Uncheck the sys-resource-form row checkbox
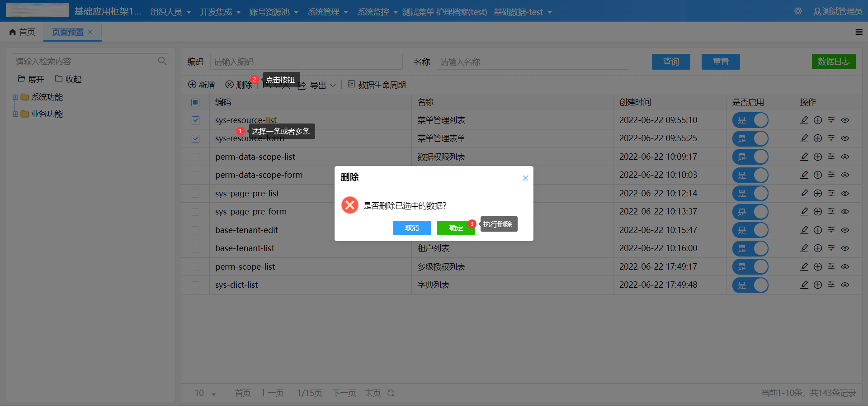This screenshot has height=409, width=868. pos(195,138)
